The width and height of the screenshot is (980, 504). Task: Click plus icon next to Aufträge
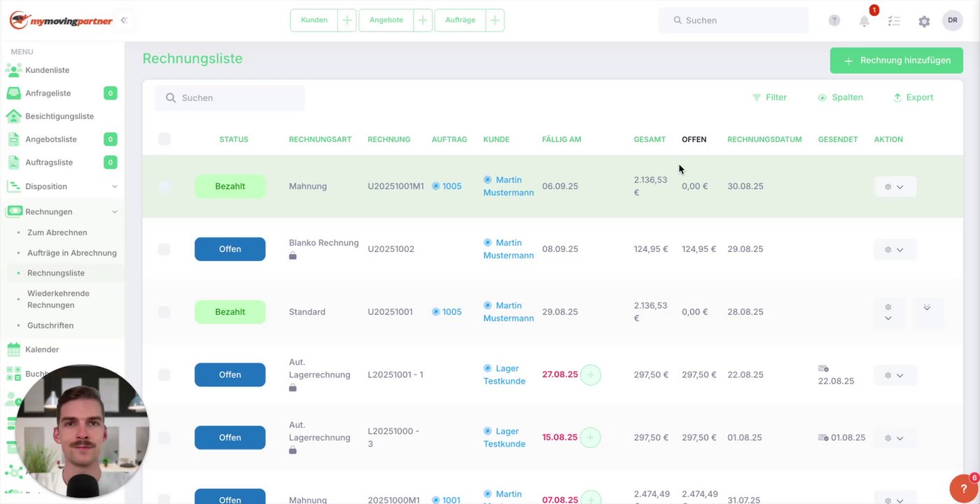[x=495, y=20]
